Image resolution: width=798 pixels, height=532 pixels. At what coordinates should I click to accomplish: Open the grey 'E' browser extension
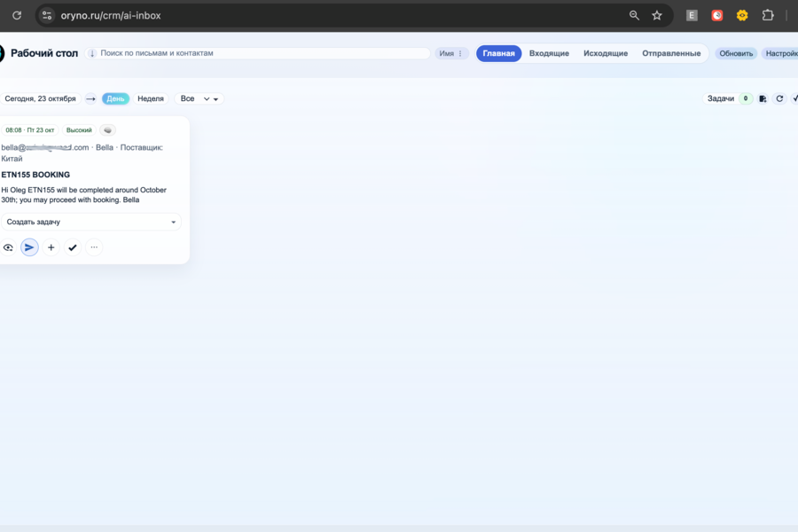point(691,15)
